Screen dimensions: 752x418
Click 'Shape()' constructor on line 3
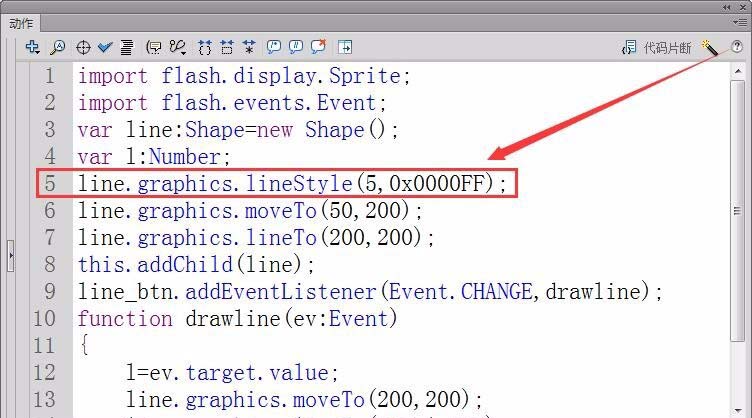tap(345, 130)
